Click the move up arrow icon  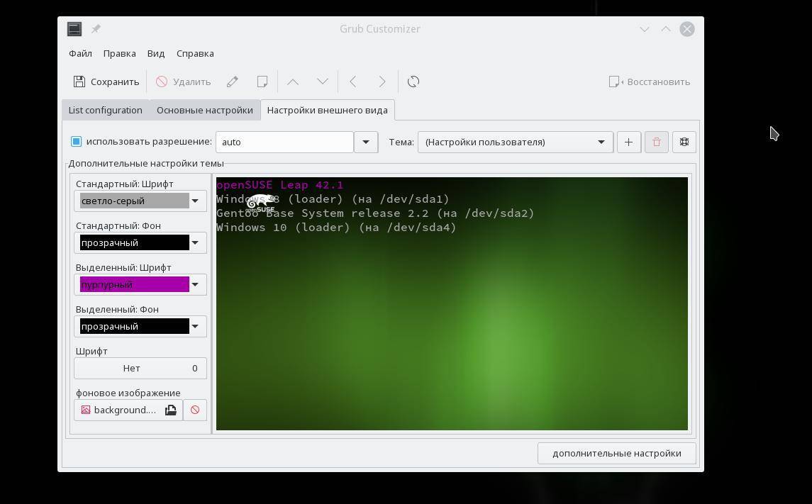pyautogui.click(x=292, y=82)
